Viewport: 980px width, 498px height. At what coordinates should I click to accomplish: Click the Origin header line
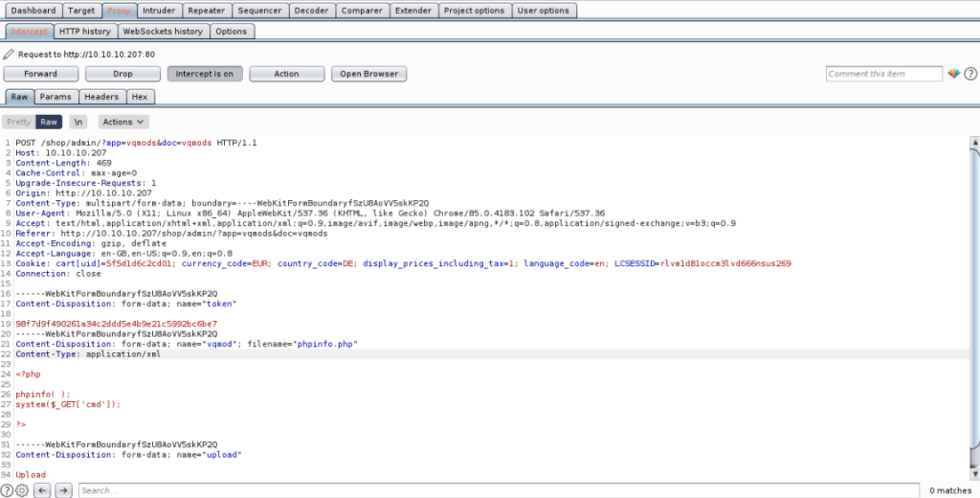click(x=84, y=193)
